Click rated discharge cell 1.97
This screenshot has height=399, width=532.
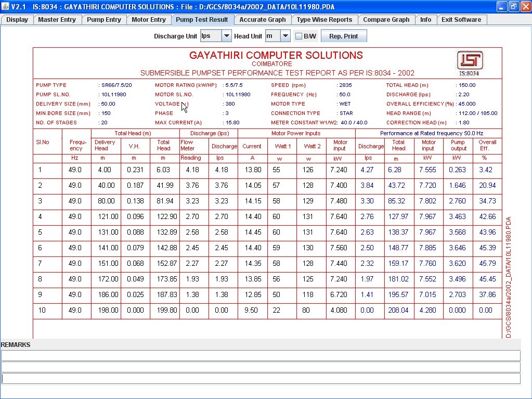(x=367, y=279)
